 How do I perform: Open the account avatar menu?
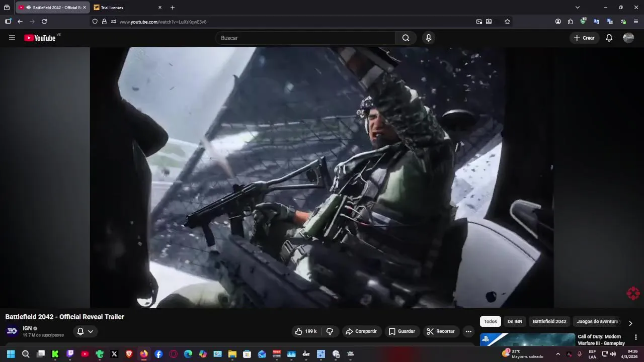coord(628,38)
